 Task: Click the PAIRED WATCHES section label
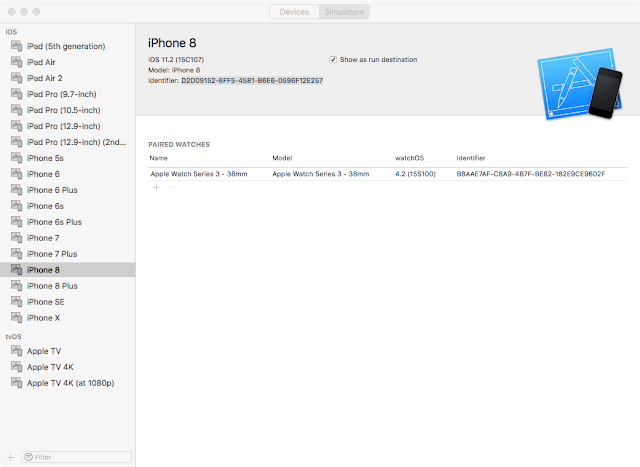[x=179, y=145]
